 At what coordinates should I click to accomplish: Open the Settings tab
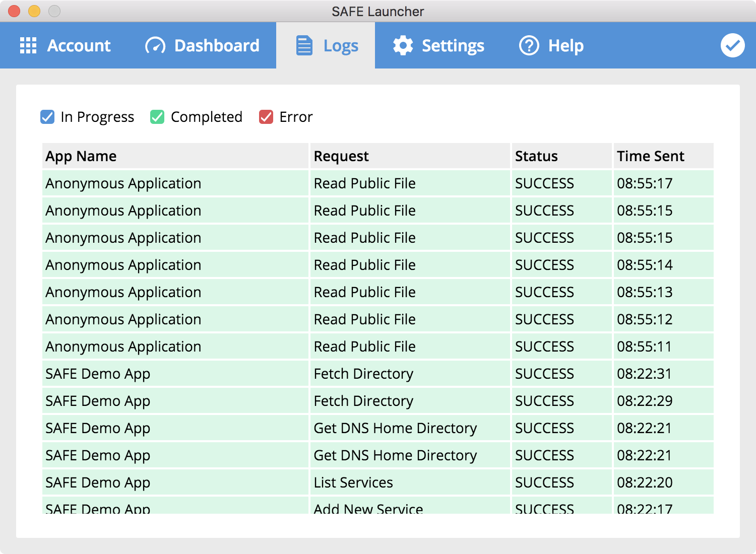(x=438, y=45)
